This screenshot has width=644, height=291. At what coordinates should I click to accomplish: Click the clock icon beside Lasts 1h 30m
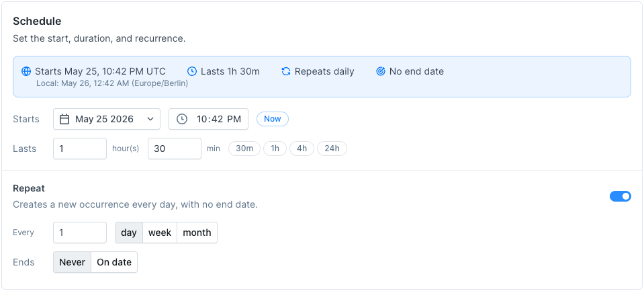point(192,71)
